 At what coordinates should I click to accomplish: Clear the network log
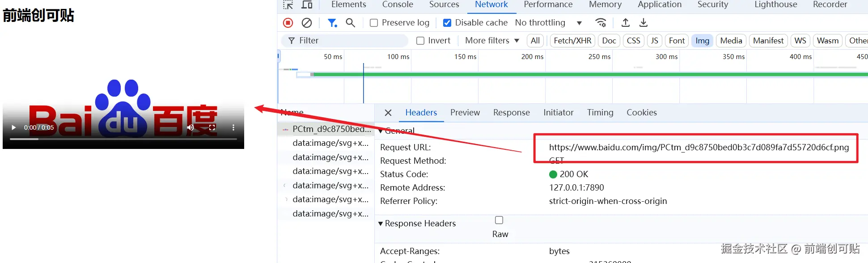coord(307,23)
